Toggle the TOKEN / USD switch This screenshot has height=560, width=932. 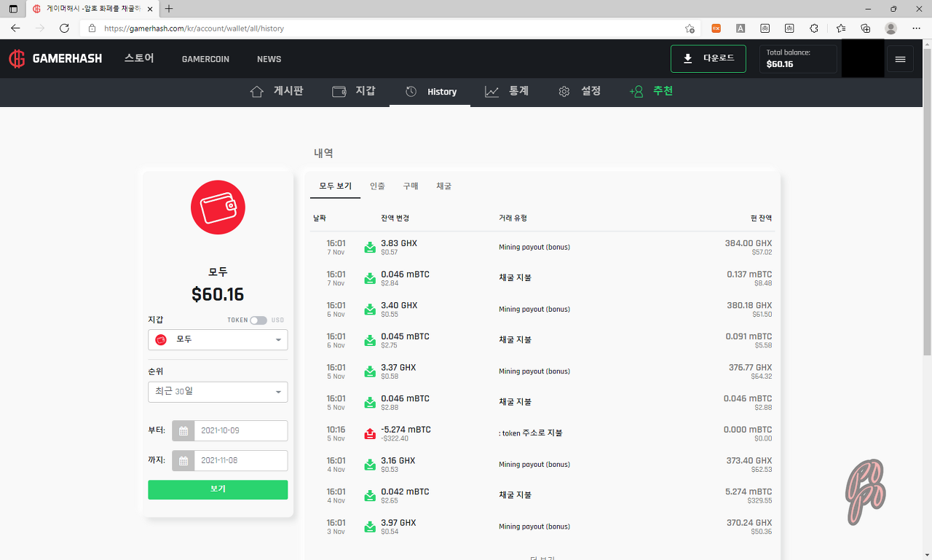tap(258, 320)
